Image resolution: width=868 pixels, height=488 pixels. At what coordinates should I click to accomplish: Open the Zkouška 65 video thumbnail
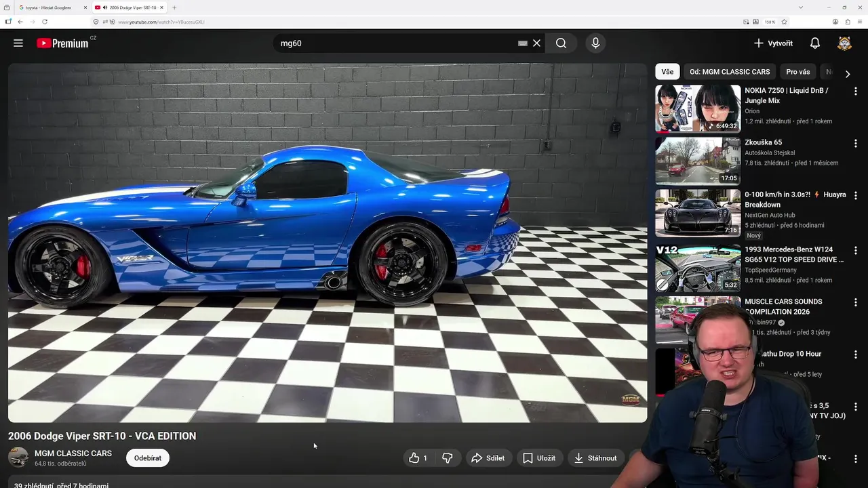click(698, 161)
